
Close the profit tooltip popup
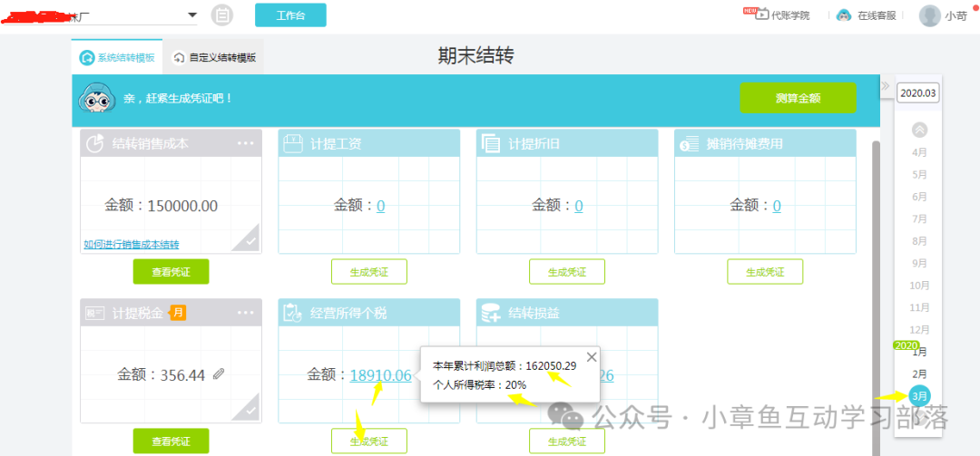pos(592,357)
